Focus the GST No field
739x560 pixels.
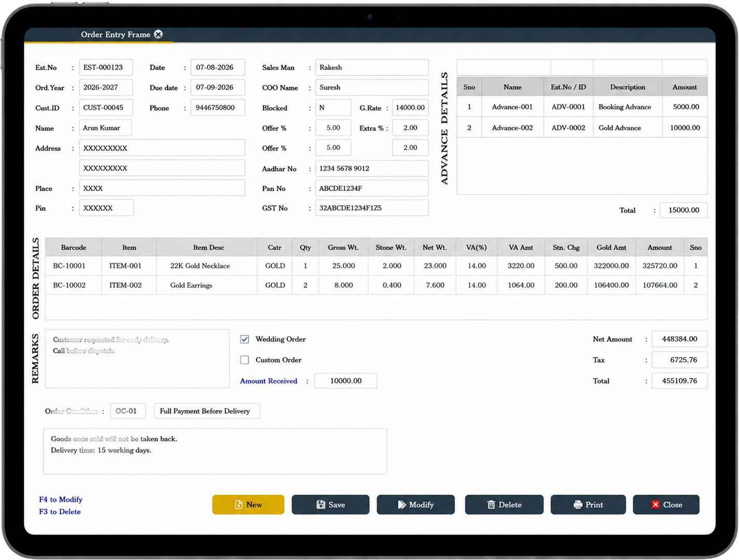click(372, 208)
